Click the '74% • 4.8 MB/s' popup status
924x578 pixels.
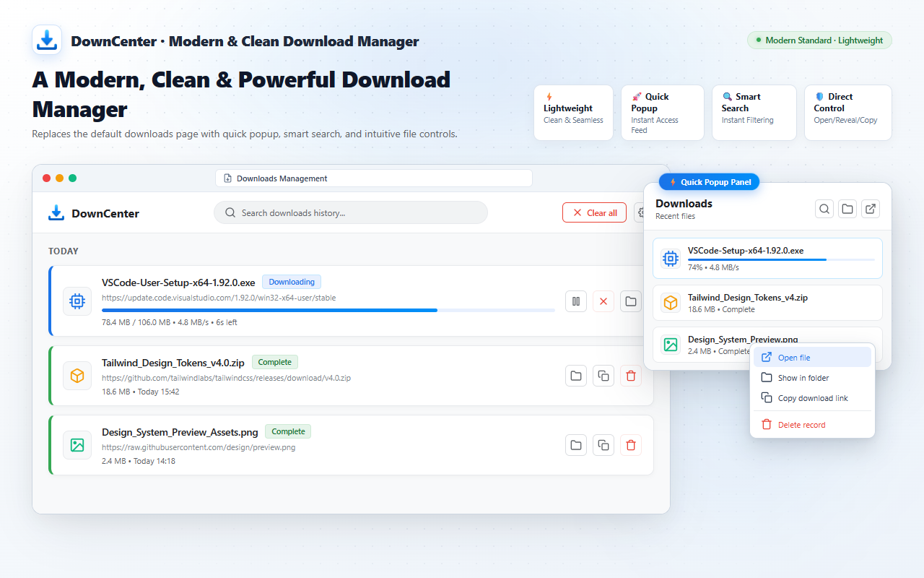pos(713,267)
